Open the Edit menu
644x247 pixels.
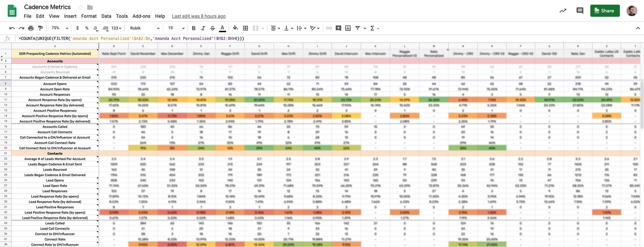coord(40,16)
